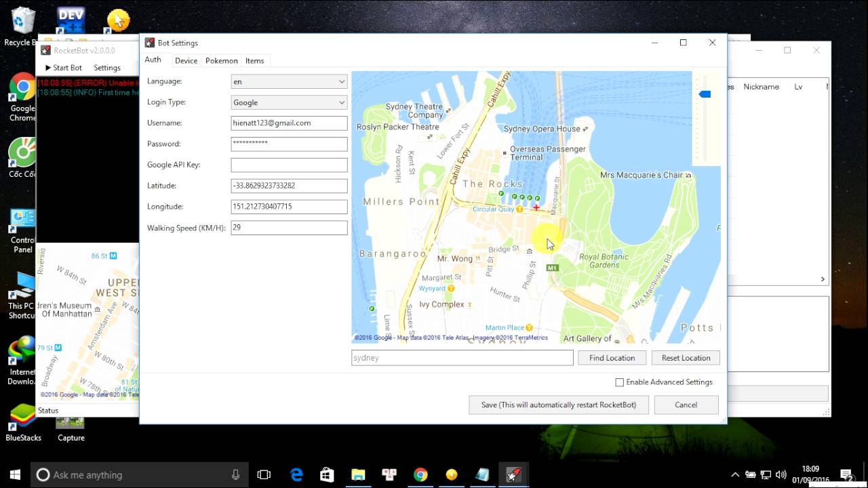Switch to the Device tab
The height and width of the screenshot is (488, 868).
coord(186,60)
